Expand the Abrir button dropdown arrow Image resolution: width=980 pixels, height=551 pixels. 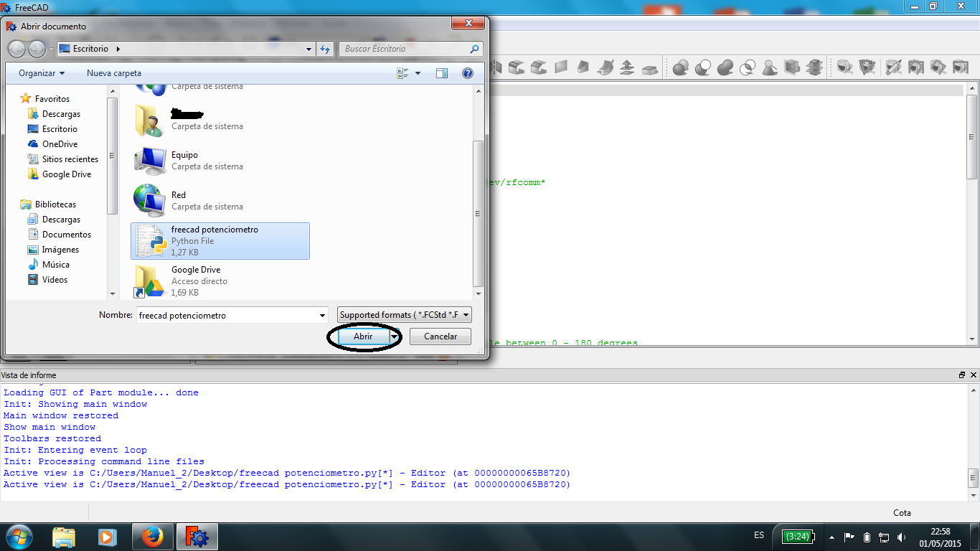[x=394, y=336]
